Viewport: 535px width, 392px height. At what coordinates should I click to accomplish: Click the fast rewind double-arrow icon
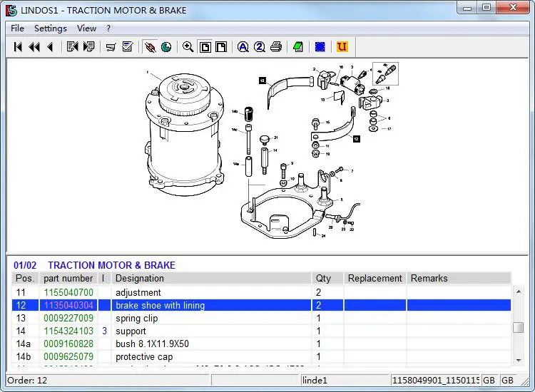pos(34,47)
